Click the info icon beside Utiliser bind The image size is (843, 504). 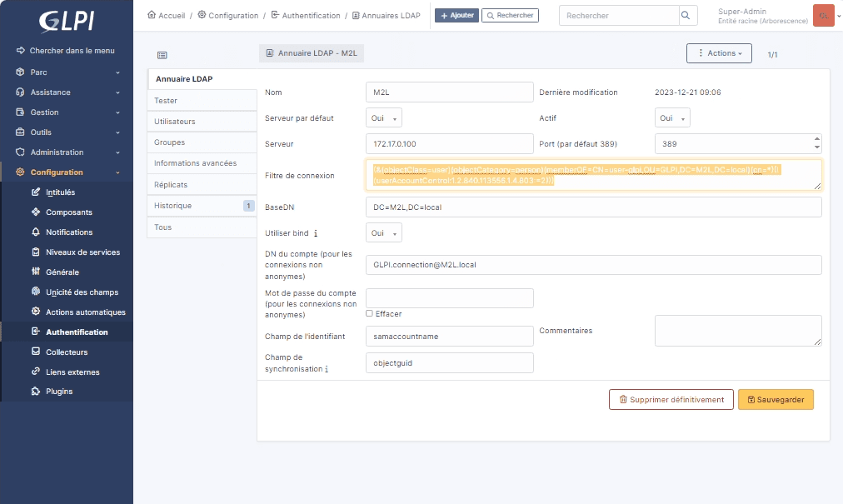(x=316, y=234)
